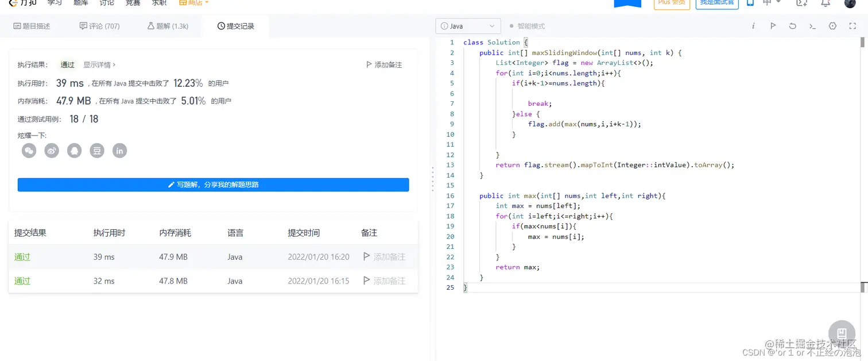The height and width of the screenshot is (361, 868).
Task: Click the run code play icon
Action: pos(773,26)
